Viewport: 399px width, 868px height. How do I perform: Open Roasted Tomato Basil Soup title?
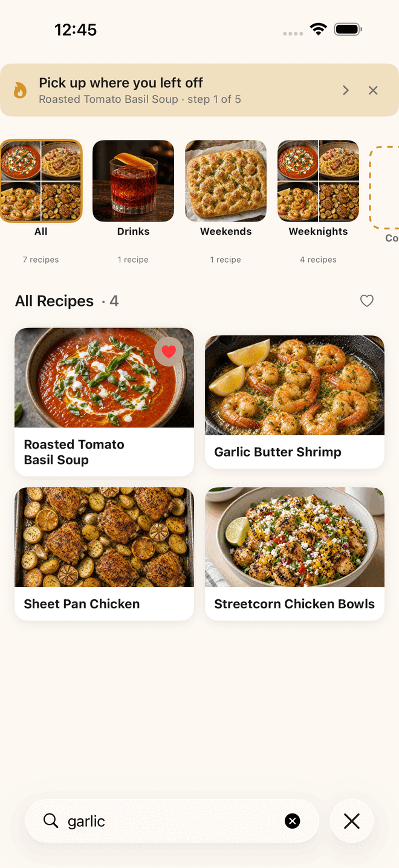pos(74,452)
